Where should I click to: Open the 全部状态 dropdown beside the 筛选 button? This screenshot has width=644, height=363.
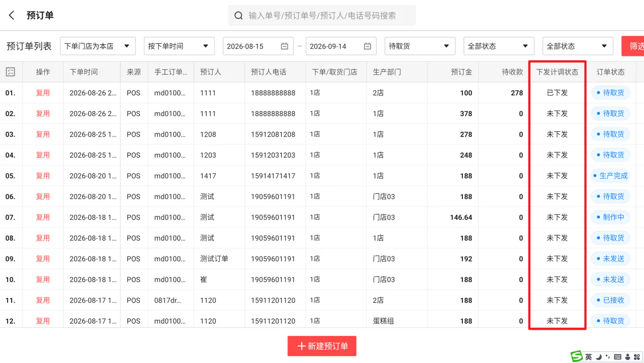(x=578, y=46)
